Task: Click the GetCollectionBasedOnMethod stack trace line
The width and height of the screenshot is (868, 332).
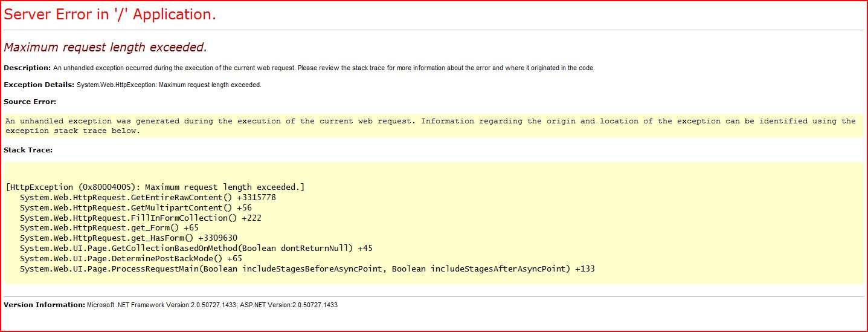Action: 197,249
